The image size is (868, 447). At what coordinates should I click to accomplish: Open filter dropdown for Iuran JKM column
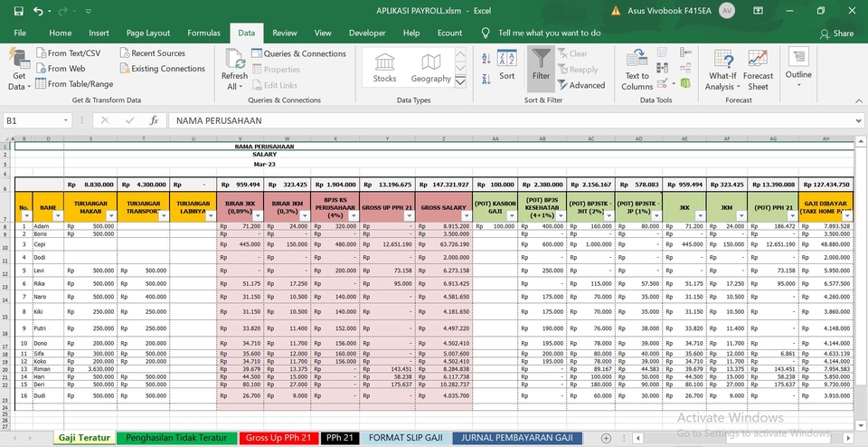pos(305,216)
